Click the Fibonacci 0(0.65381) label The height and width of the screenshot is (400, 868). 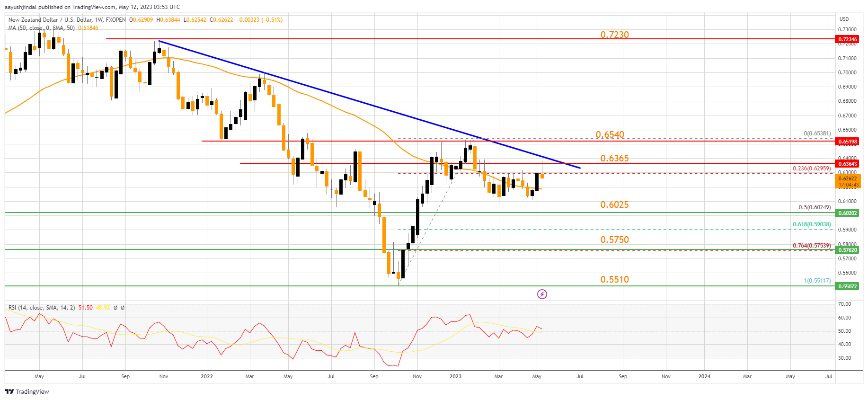pos(817,133)
